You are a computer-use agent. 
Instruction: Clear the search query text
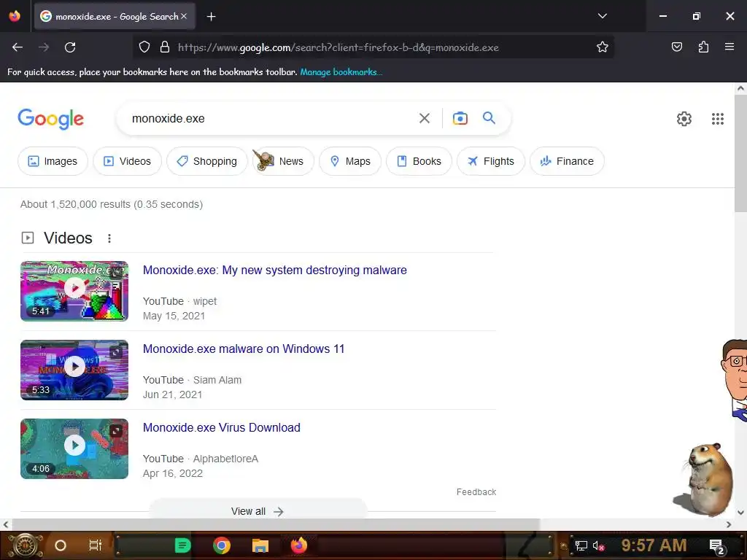pos(424,118)
